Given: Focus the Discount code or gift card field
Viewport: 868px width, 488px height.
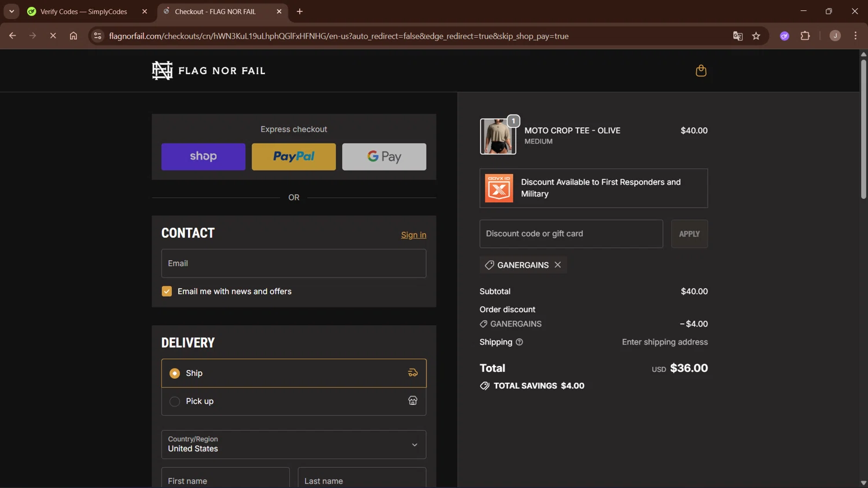Looking at the screenshot, I should click(571, 234).
